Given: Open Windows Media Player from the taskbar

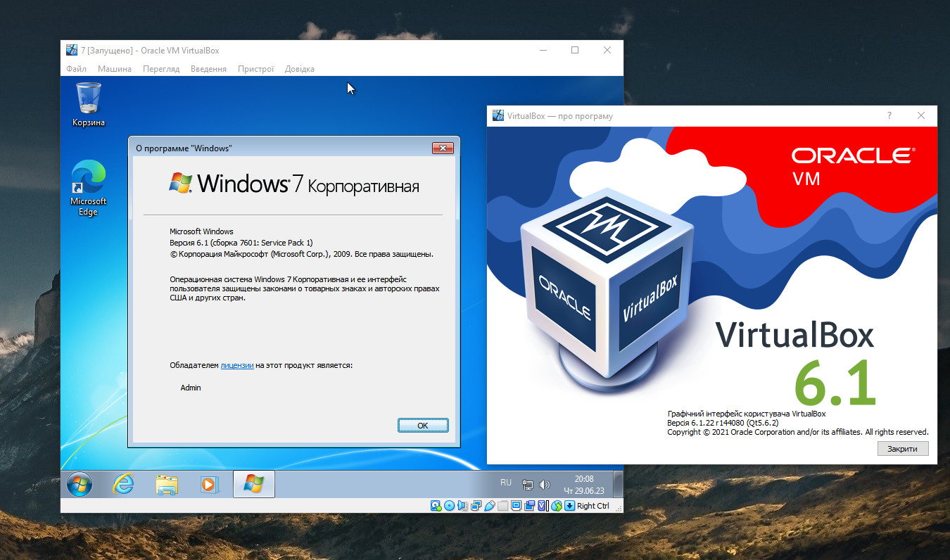Looking at the screenshot, I should click(x=210, y=484).
